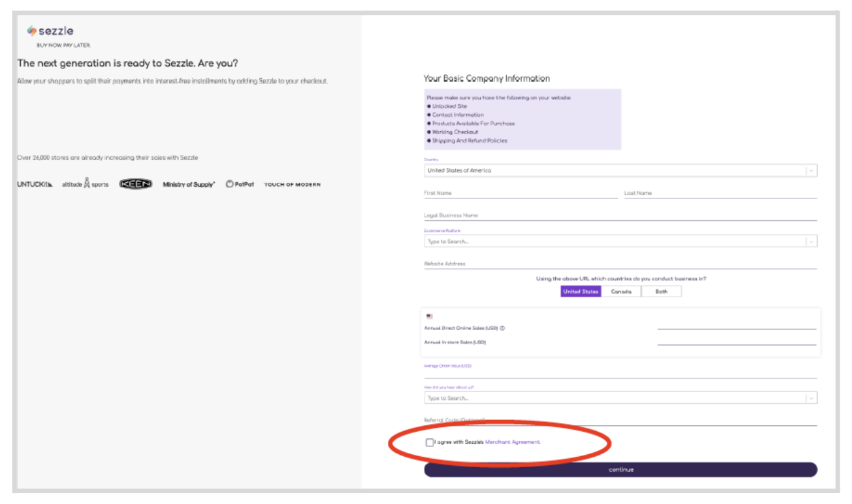Click the PatPat brand logo
Screen dimensions: 852x504
click(240, 185)
